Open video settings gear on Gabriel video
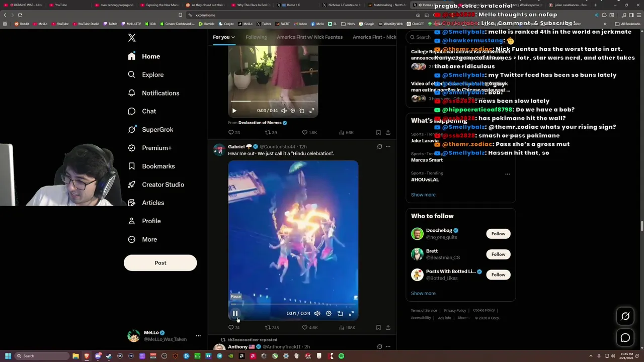Image resolution: width=644 pixels, height=362 pixels. pyautogui.click(x=329, y=313)
